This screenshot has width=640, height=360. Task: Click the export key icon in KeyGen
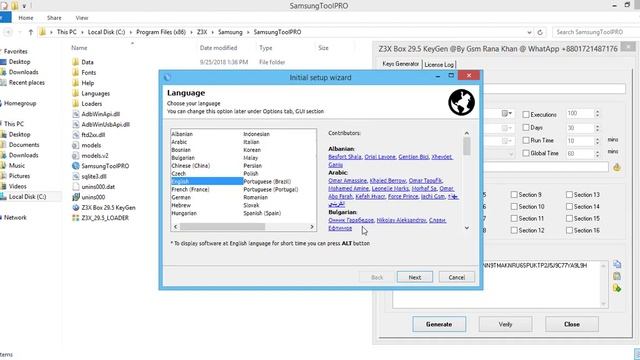pyautogui.click(x=617, y=289)
